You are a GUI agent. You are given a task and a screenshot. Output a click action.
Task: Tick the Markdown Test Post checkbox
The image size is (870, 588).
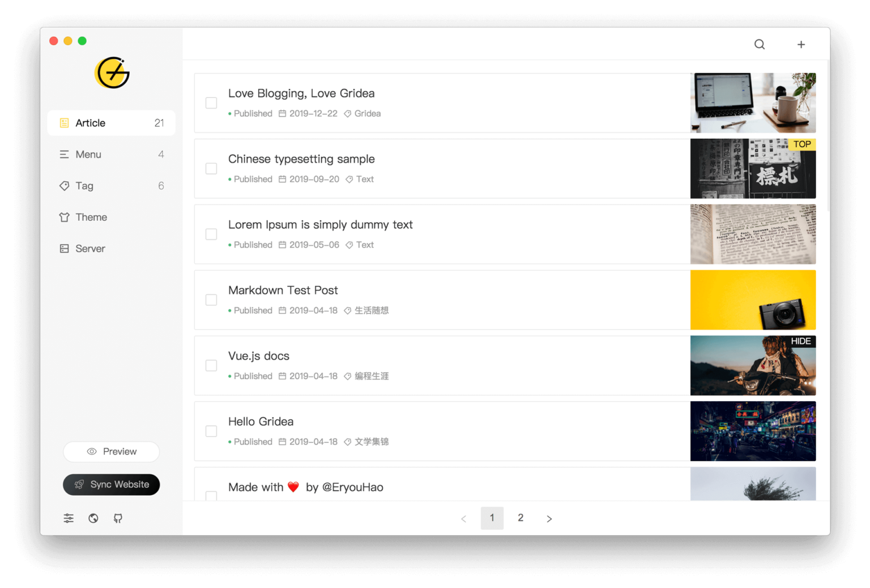(211, 300)
